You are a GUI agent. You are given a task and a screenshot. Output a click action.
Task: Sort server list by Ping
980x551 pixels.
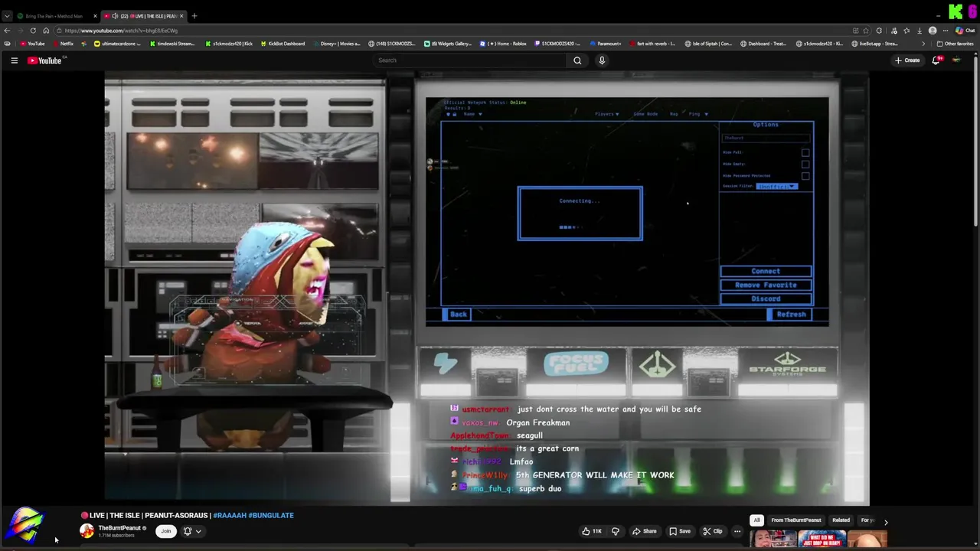[697, 114]
